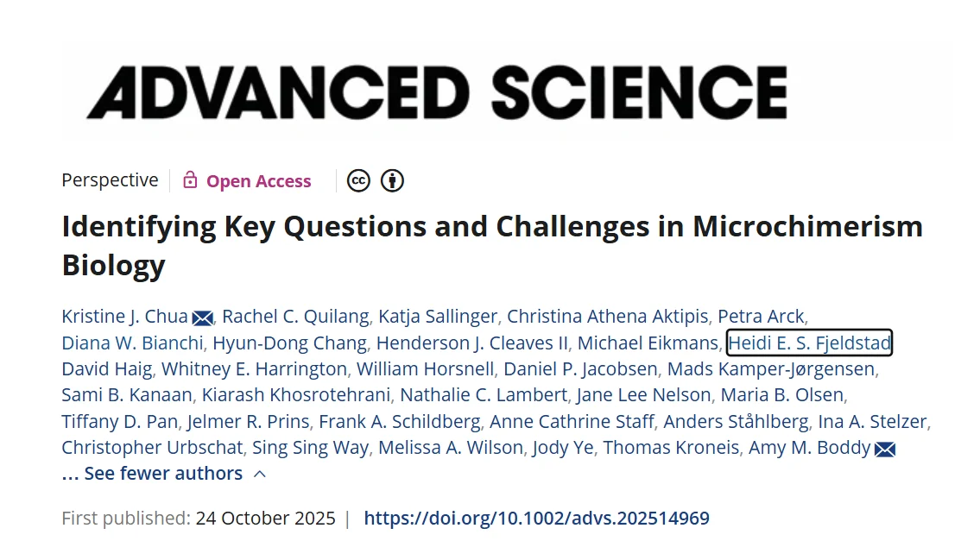Open email icon beside Amy M. Boddy

pyautogui.click(x=886, y=449)
